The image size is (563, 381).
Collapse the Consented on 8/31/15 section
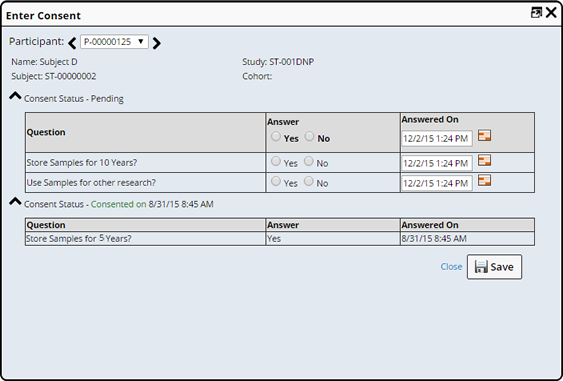15,201
